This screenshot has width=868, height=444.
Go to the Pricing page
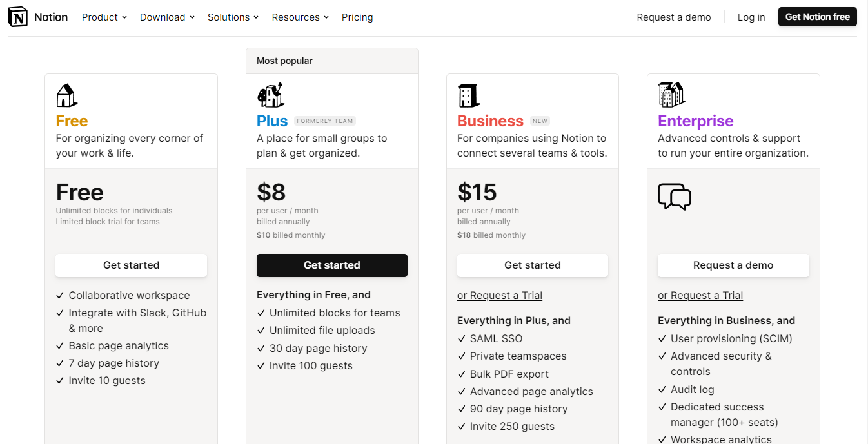coord(357,17)
